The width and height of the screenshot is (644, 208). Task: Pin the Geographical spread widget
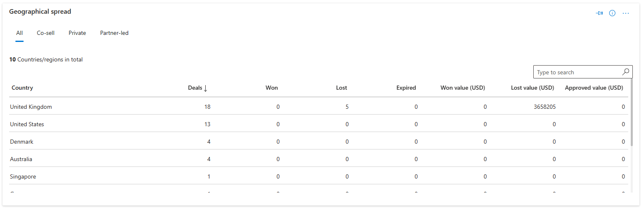coord(599,13)
